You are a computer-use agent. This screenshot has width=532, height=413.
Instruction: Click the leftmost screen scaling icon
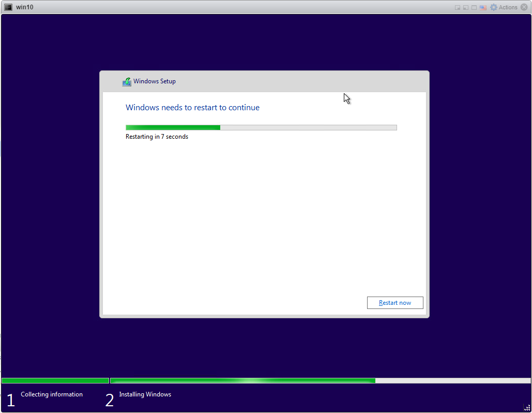[x=457, y=7]
